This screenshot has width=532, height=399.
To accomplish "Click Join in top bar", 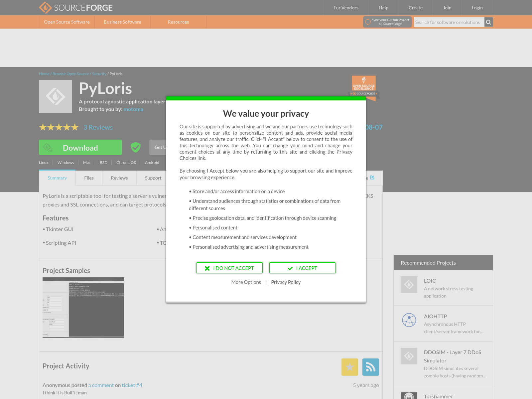I will coord(447,8).
